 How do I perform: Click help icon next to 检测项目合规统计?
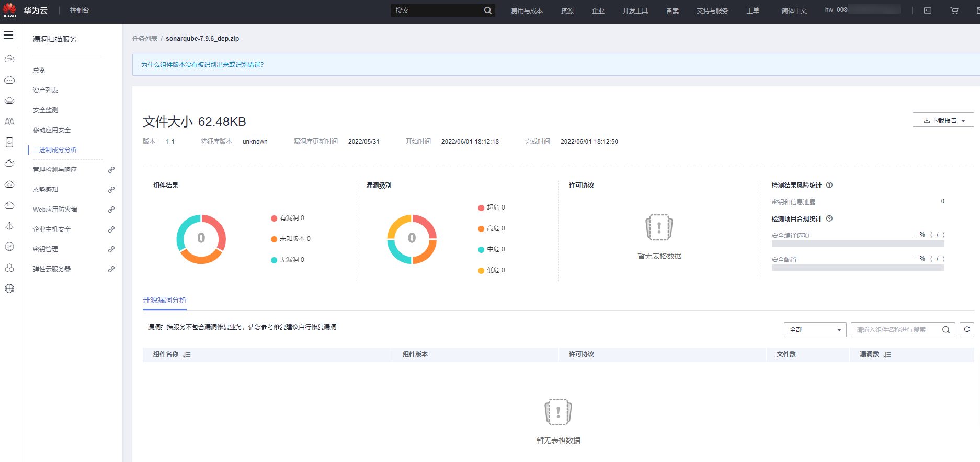pyautogui.click(x=829, y=218)
